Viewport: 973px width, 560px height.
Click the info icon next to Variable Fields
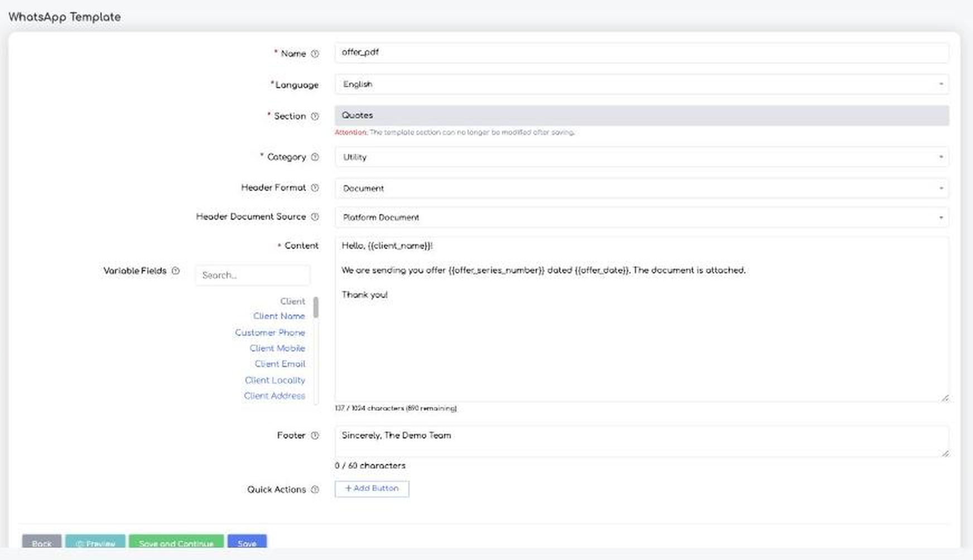pos(176,271)
